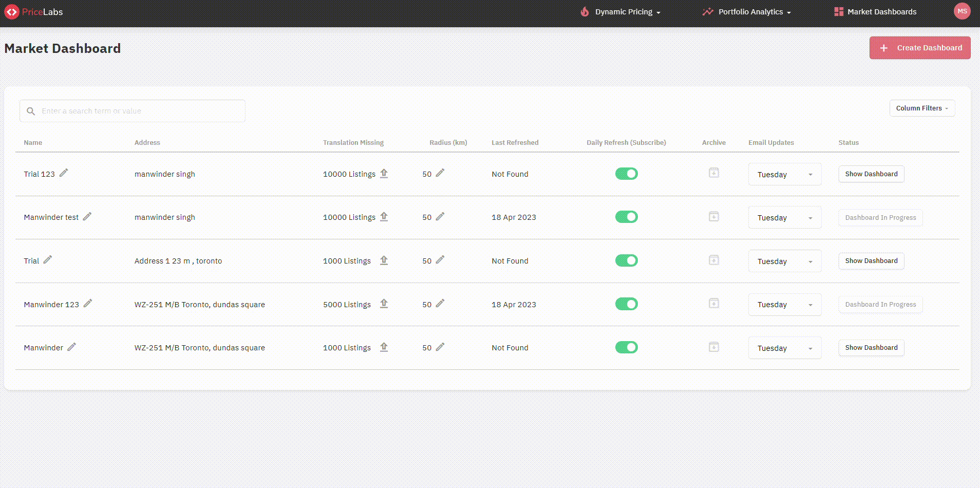Screen dimensions: 980x488
Task: Open email updates day in last Manwinder row
Action: point(785,348)
